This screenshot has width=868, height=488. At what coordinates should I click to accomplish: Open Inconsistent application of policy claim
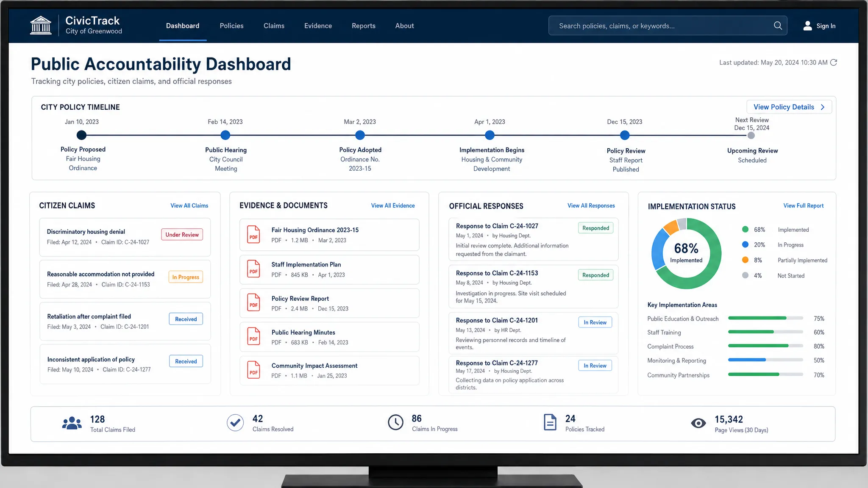[125, 364]
